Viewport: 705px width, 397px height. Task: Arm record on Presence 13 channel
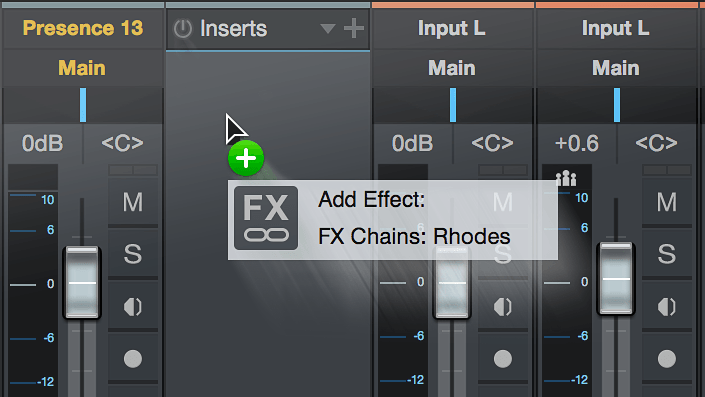pos(133,358)
